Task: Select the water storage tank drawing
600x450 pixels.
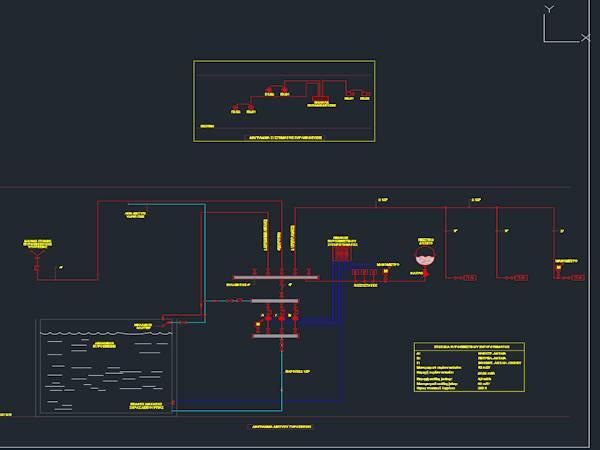Action: pos(106,367)
